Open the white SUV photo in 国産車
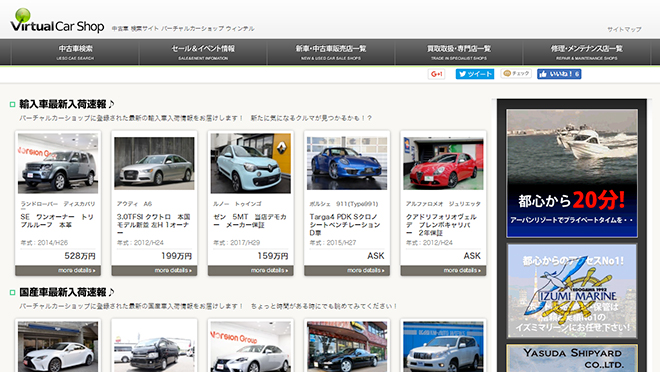The width and height of the screenshot is (660, 372). (x=444, y=347)
